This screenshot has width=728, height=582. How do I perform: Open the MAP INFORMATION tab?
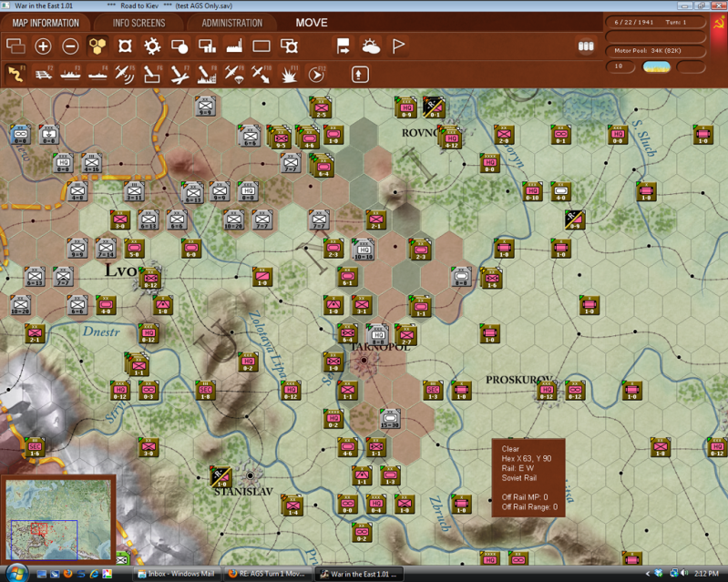[46, 23]
